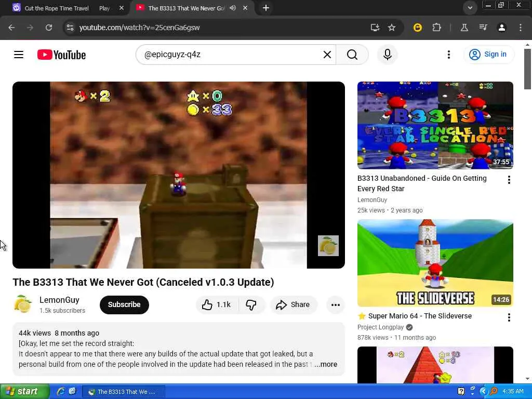Click the address bar URL
The image size is (532, 399).
[x=139, y=28]
